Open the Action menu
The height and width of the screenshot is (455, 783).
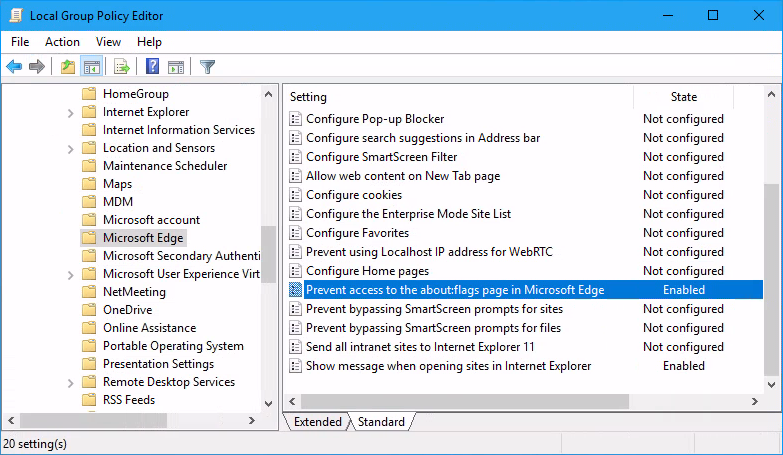click(62, 42)
